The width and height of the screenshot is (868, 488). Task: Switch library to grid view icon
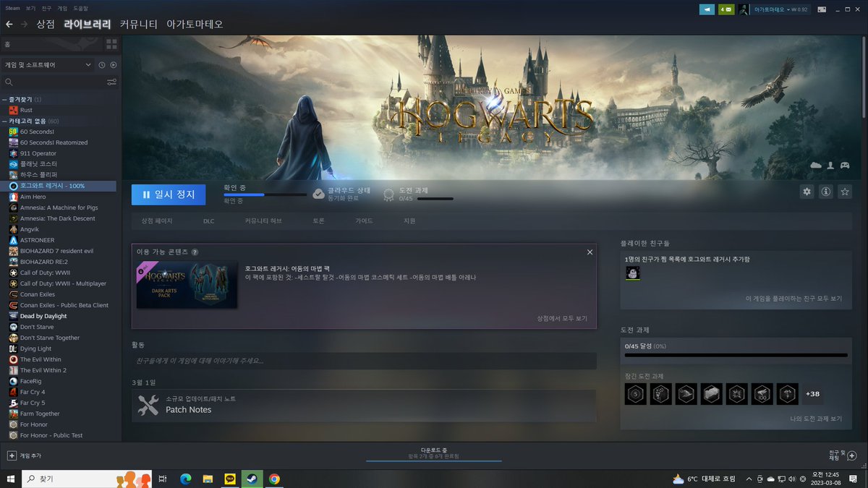pyautogui.click(x=111, y=44)
